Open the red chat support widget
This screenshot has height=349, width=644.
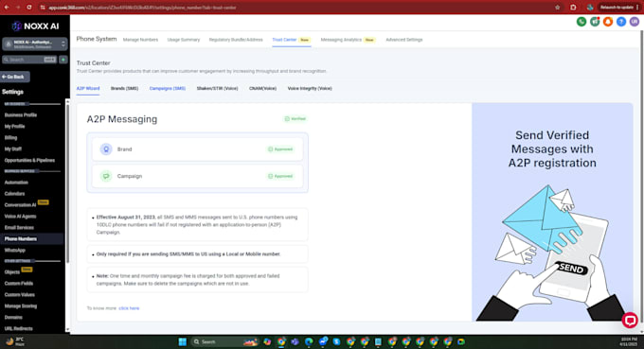(630, 321)
